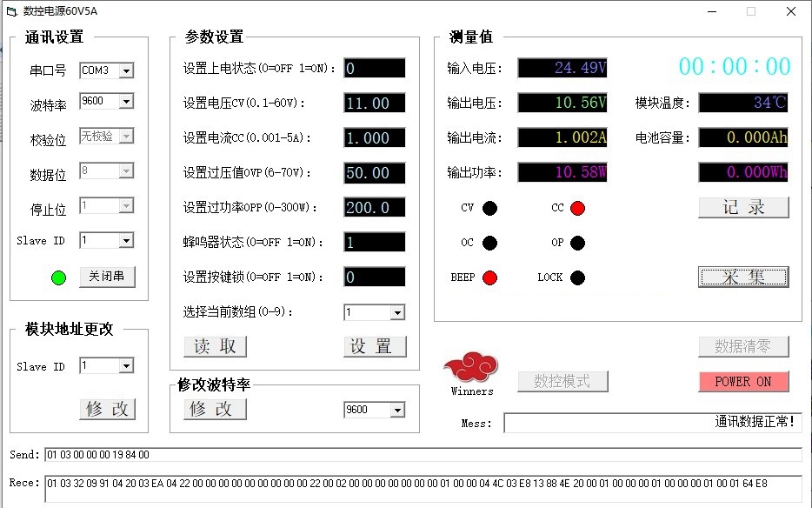Click the CV mode indicator light
This screenshot has width=812, height=508.
(x=490, y=208)
